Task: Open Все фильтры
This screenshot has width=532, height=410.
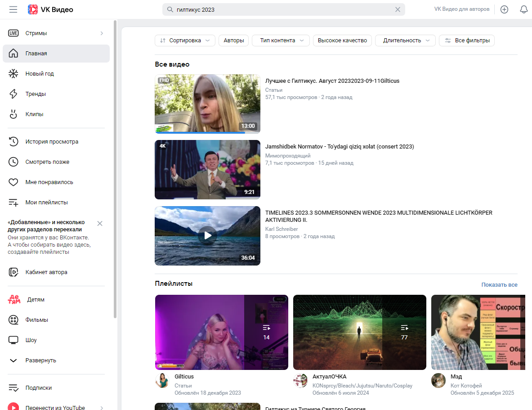Action: tap(467, 41)
